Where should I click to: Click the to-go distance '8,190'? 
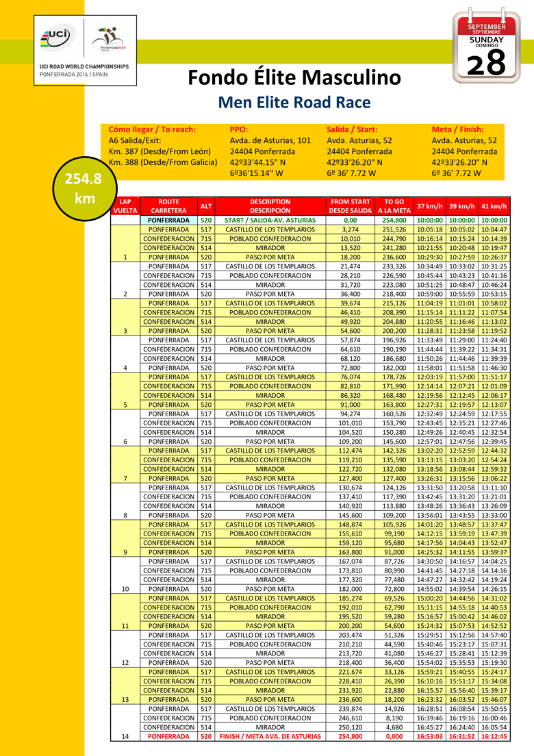(394, 718)
